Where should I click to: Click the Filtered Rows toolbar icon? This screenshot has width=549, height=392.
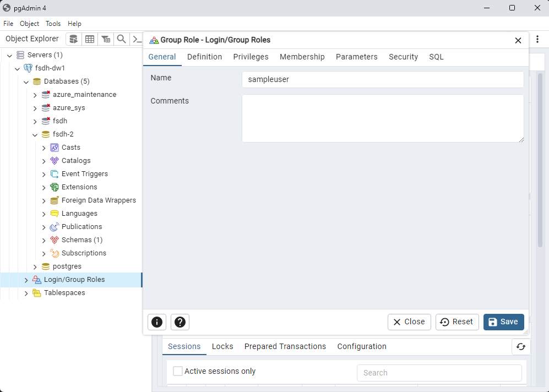click(x=105, y=39)
